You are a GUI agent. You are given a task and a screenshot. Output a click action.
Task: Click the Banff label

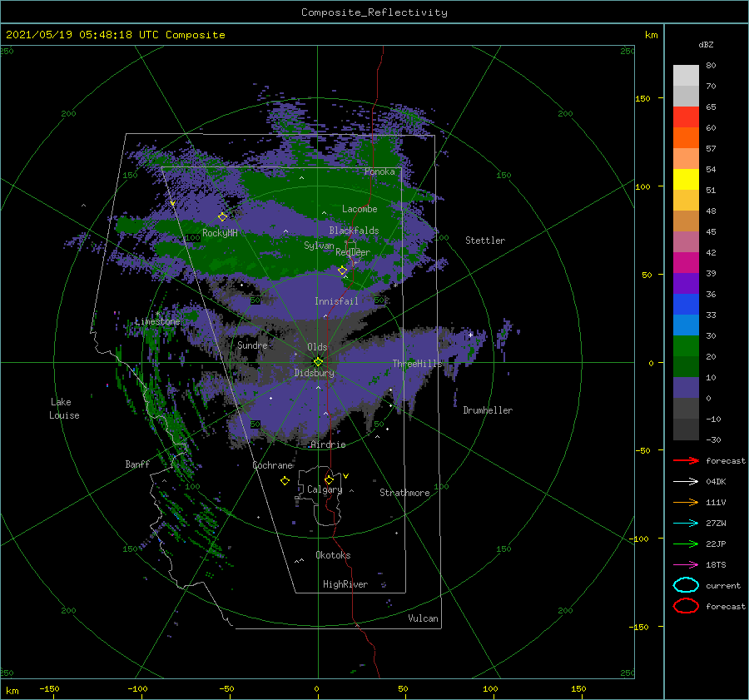(137, 464)
